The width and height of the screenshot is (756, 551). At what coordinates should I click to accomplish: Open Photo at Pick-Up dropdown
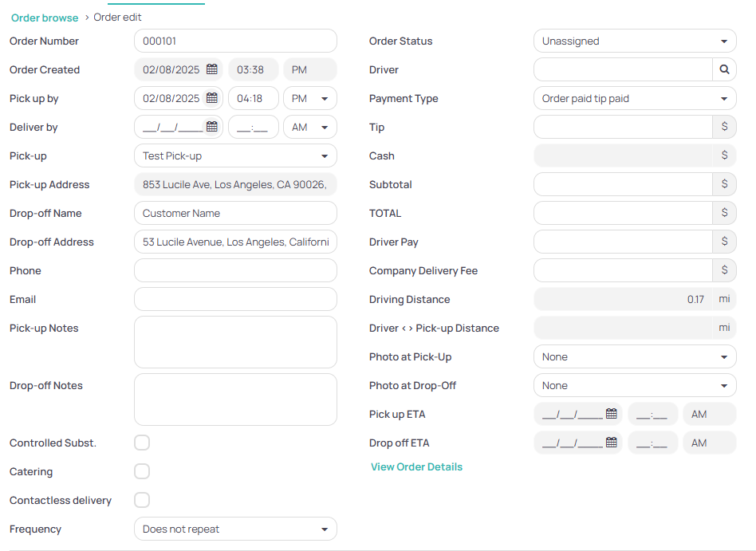tap(635, 356)
